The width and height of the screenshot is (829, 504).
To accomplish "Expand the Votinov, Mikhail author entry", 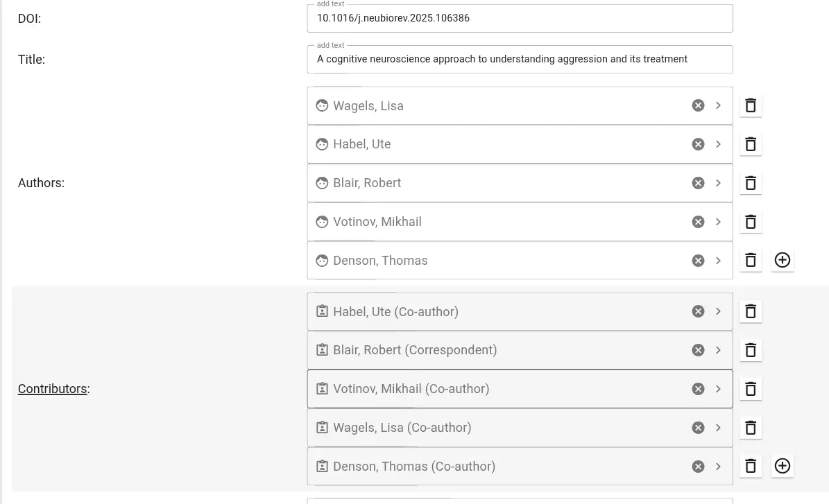I will pos(718,222).
